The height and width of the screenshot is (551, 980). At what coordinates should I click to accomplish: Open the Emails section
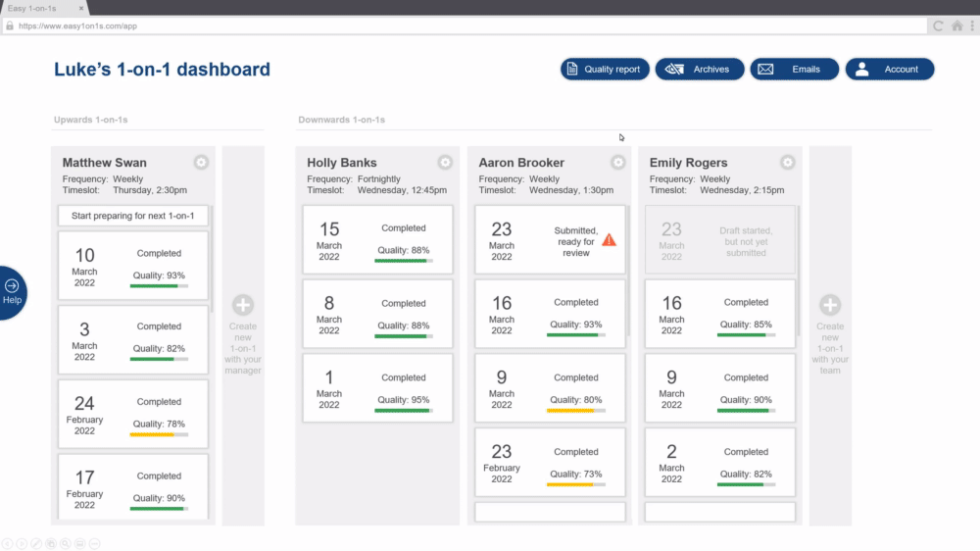pyautogui.click(x=794, y=70)
